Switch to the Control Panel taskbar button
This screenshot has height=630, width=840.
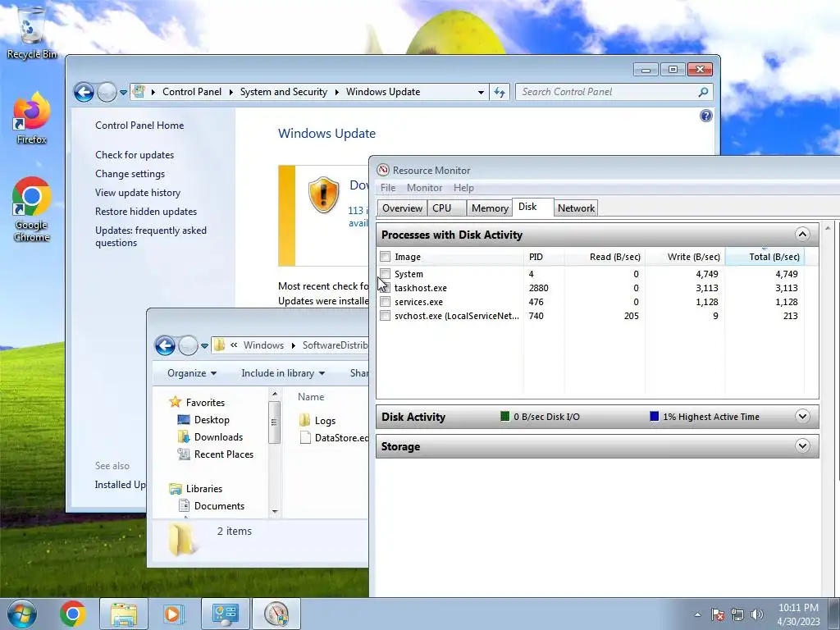225,614
